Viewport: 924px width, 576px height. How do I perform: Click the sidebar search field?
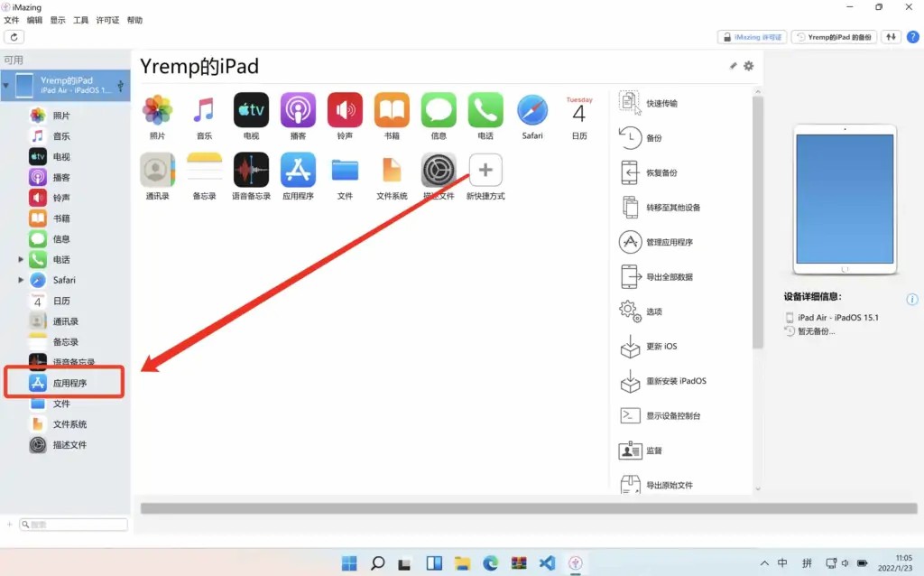coord(74,525)
